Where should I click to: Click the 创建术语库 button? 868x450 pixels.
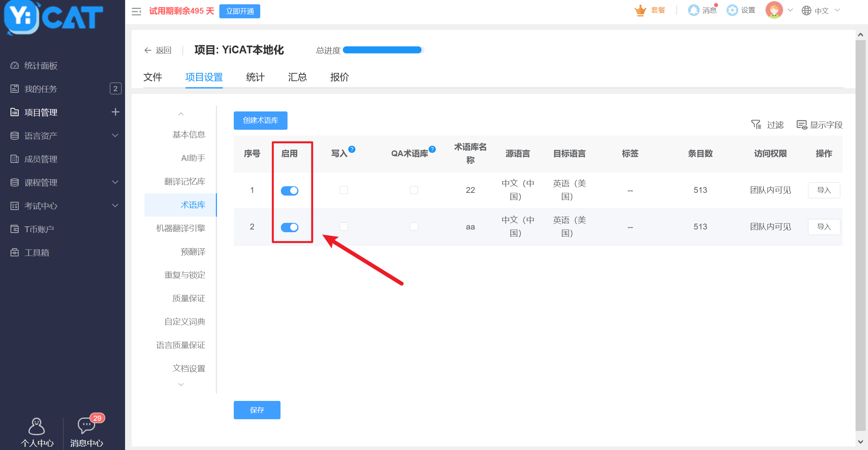(261, 120)
